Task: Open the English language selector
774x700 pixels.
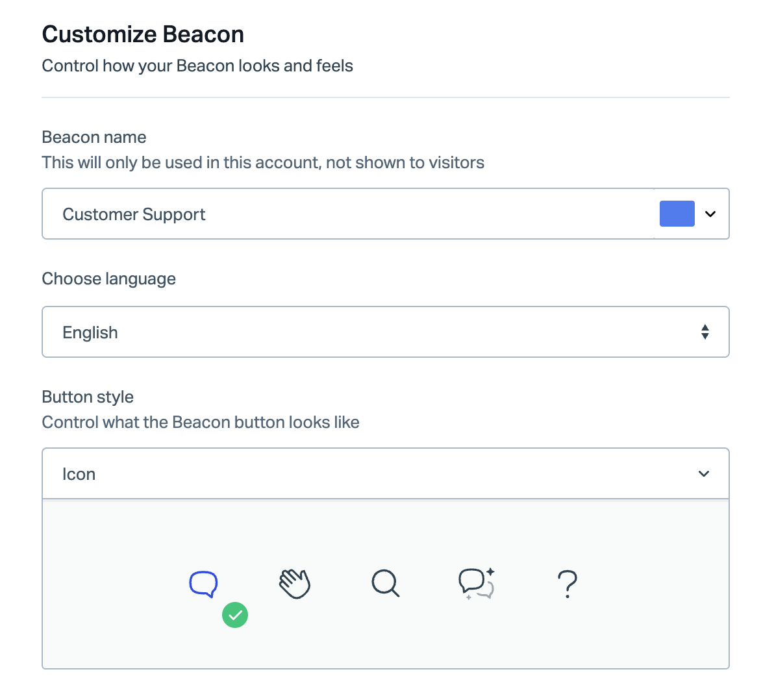Action: pyautogui.click(x=386, y=332)
